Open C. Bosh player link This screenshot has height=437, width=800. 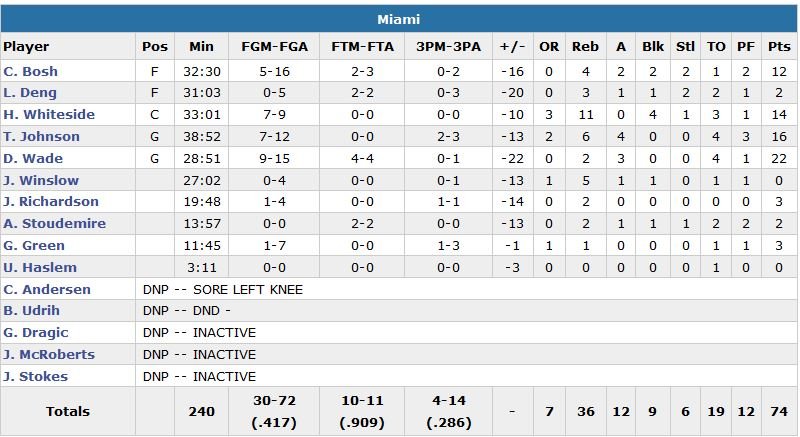point(31,71)
